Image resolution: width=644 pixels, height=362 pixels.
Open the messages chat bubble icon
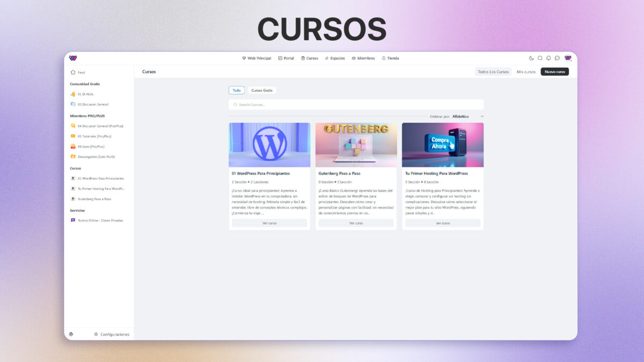(x=557, y=58)
